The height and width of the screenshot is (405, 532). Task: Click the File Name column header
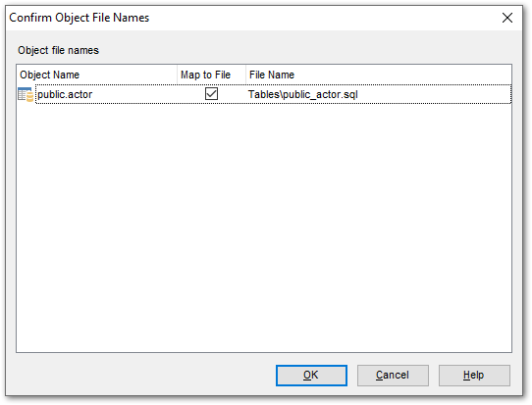click(379, 75)
